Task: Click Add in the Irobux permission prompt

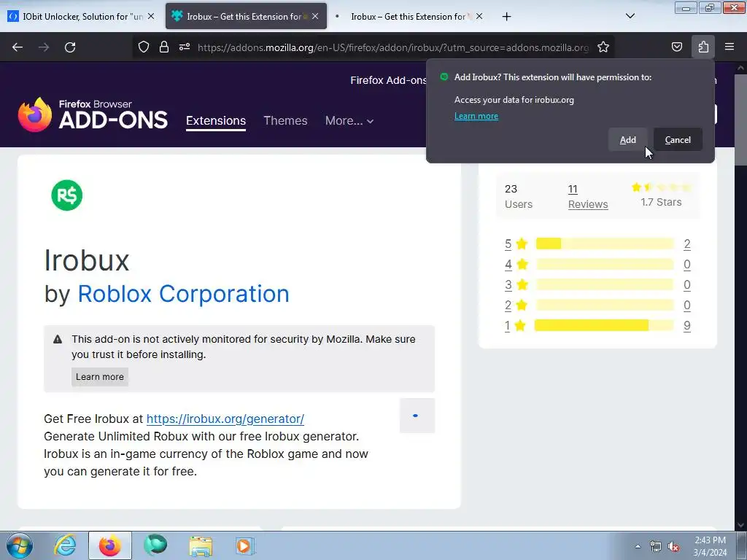Action: click(628, 139)
